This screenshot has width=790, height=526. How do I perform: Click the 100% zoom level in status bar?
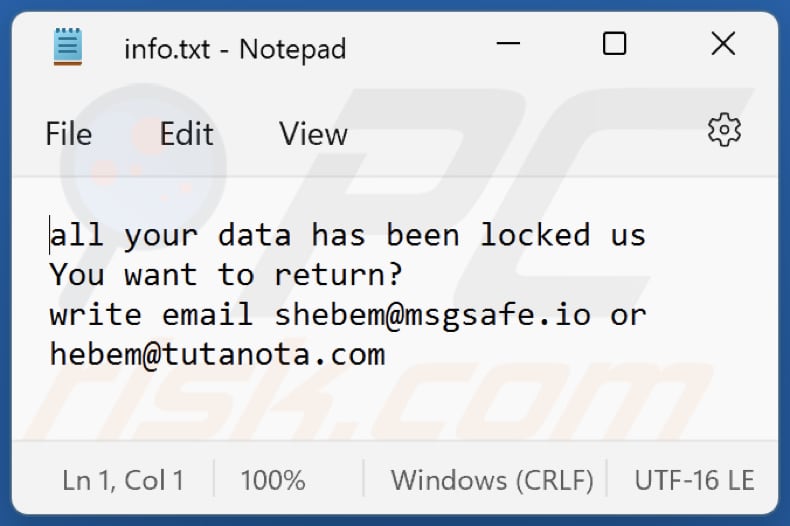[273, 480]
